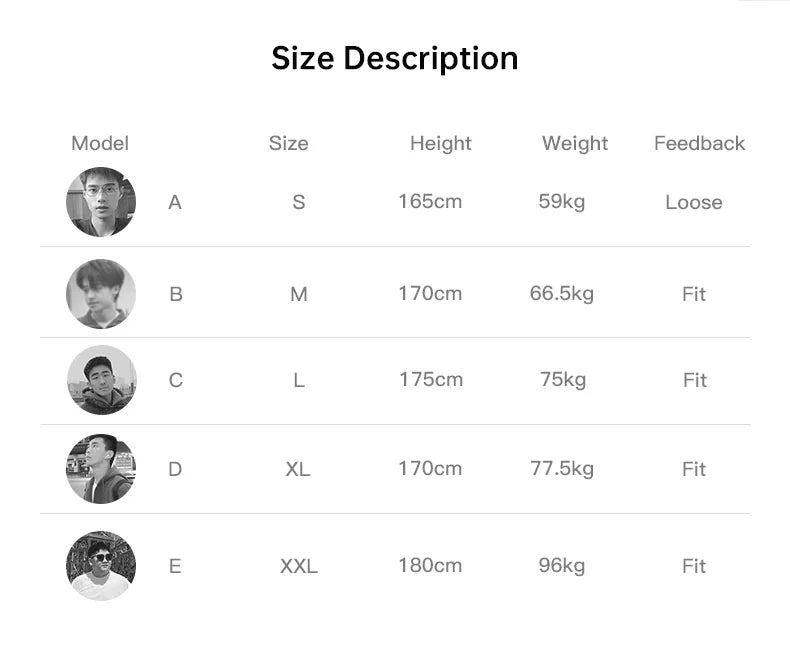Click the 165cm height value
The width and height of the screenshot is (790, 659).
[430, 201]
